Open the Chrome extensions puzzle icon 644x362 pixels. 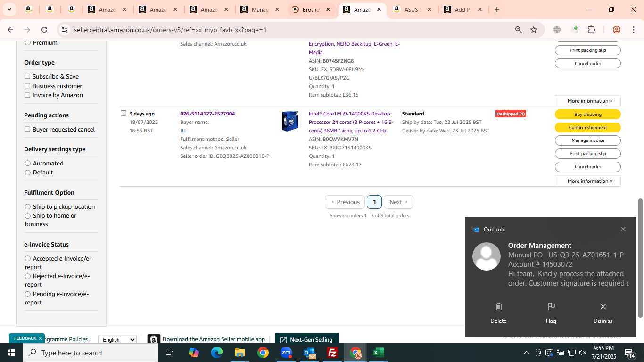591,30
